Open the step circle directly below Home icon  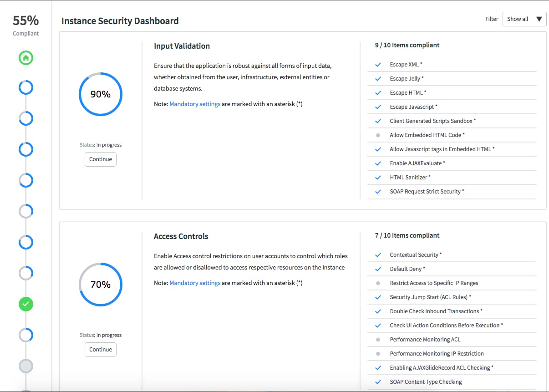26,87
